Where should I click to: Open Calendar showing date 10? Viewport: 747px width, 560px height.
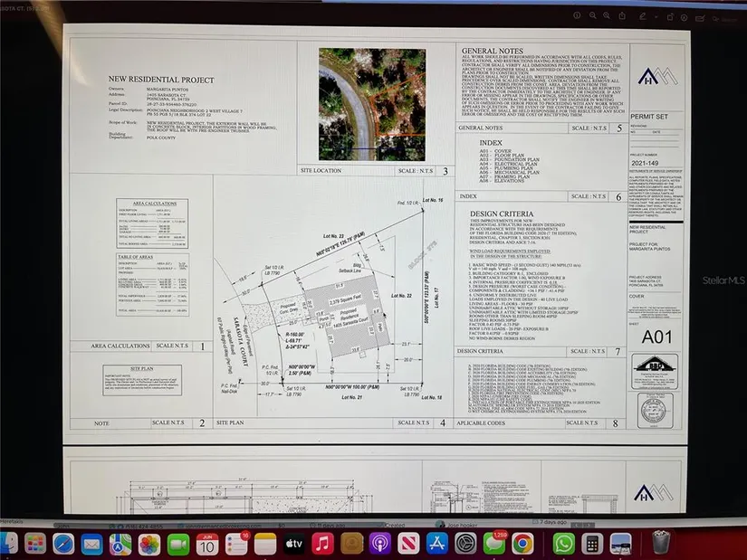[x=207, y=543]
